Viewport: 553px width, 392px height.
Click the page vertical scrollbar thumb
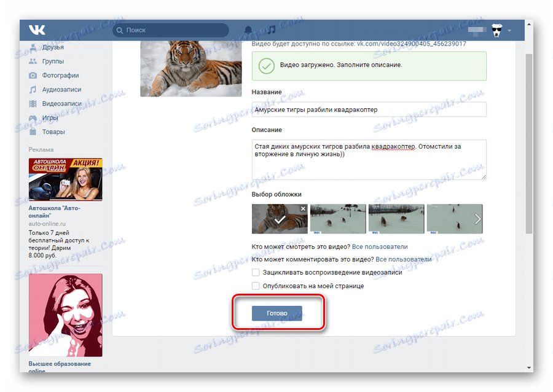[528, 144]
